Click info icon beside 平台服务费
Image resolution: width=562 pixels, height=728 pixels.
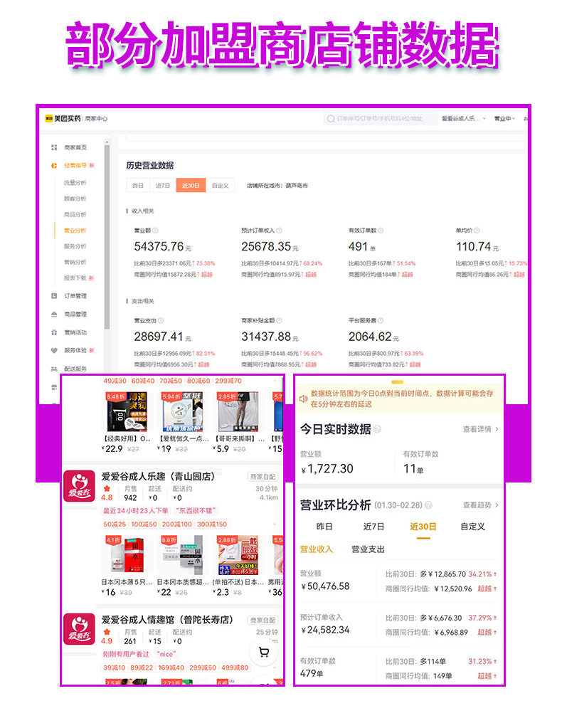pyautogui.click(x=381, y=320)
